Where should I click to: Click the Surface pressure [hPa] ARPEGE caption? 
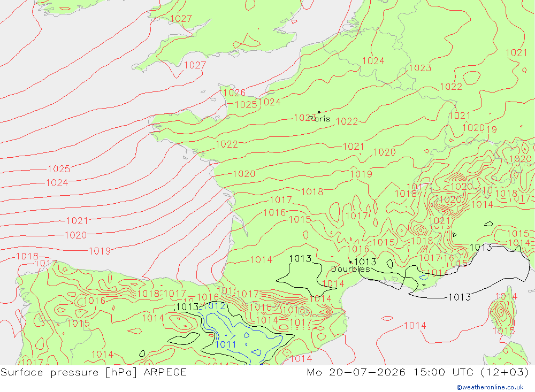pyautogui.click(x=94, y=372)
